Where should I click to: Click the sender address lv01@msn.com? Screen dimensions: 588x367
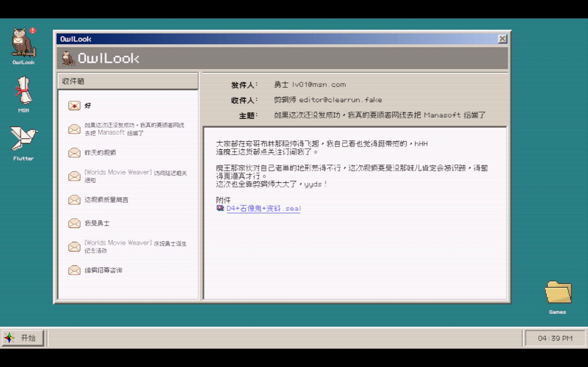319,84
